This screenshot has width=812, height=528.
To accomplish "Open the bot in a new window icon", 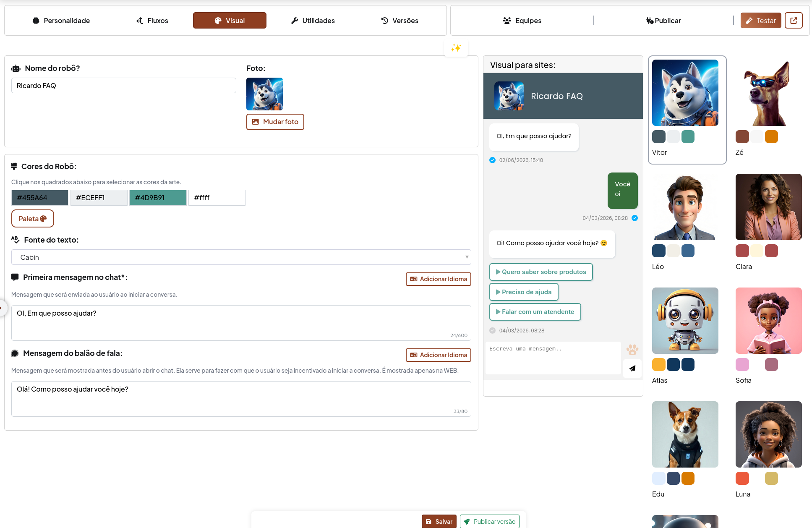I will point(794,21).
